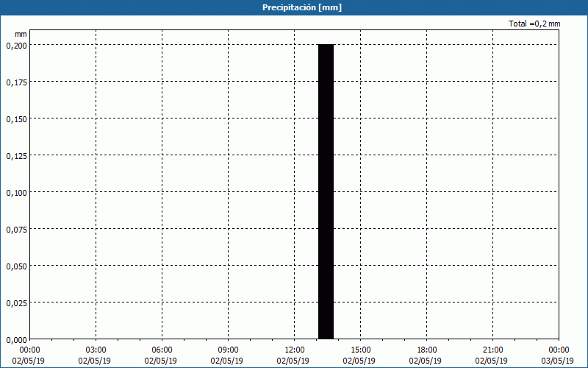Click the 09:00 time axis label

228,350
